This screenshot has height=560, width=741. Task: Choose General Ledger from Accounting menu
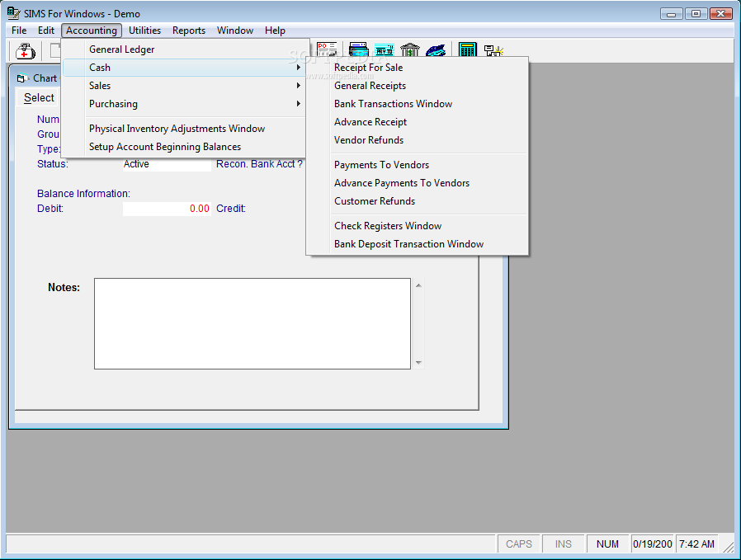tap(184, 49)
